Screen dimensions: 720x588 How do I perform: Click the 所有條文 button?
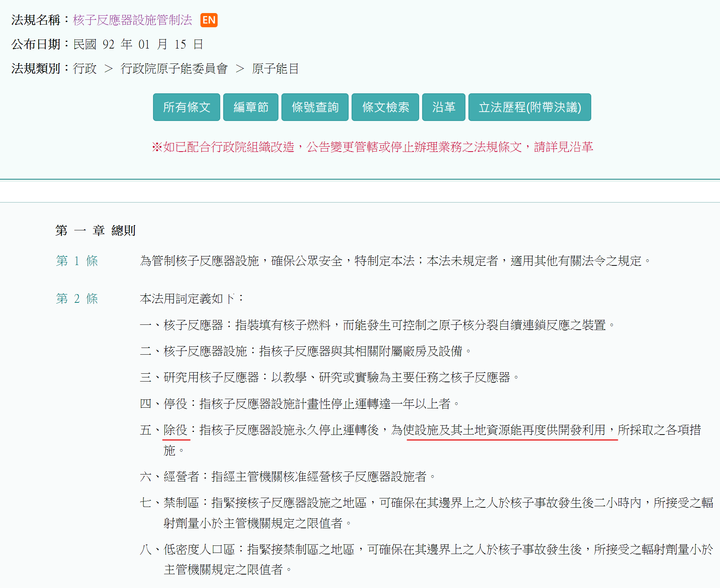pyautogui.click(x=186, y=107)
